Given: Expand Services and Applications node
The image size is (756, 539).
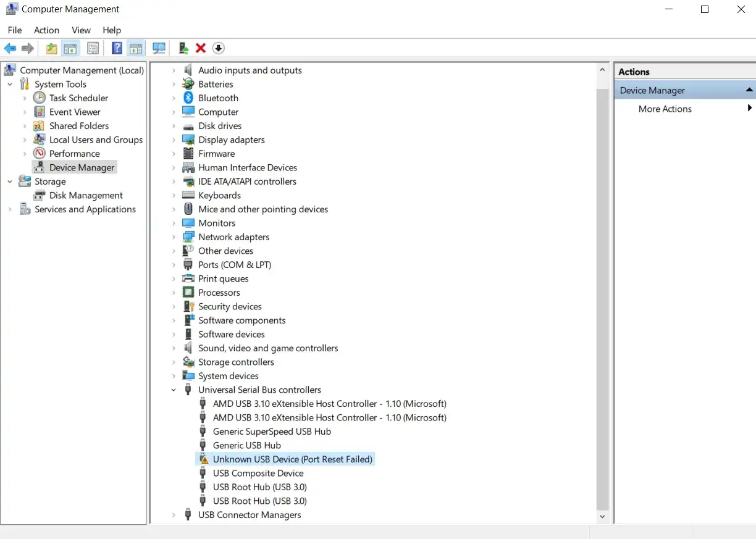Looking at the screenshot, I should (x=10, y=209).
